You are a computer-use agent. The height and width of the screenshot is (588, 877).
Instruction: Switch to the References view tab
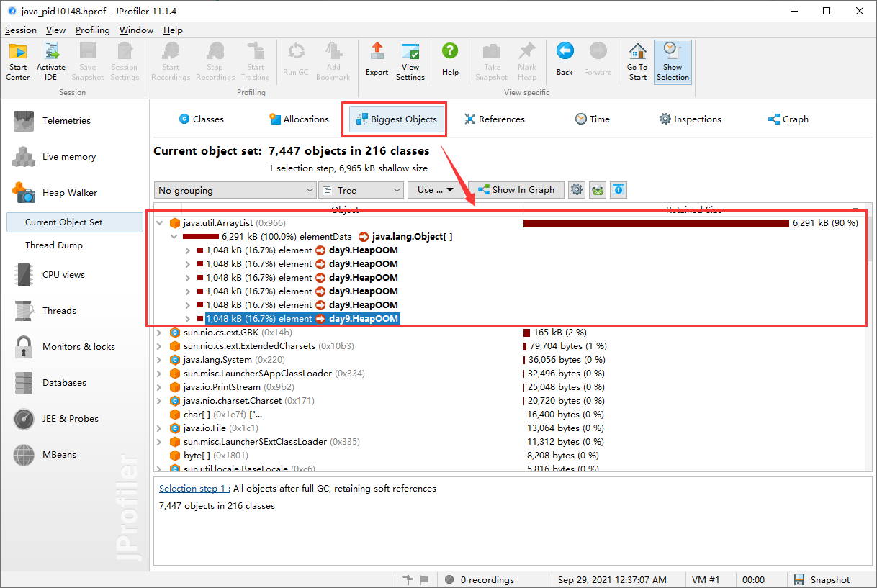495,119
